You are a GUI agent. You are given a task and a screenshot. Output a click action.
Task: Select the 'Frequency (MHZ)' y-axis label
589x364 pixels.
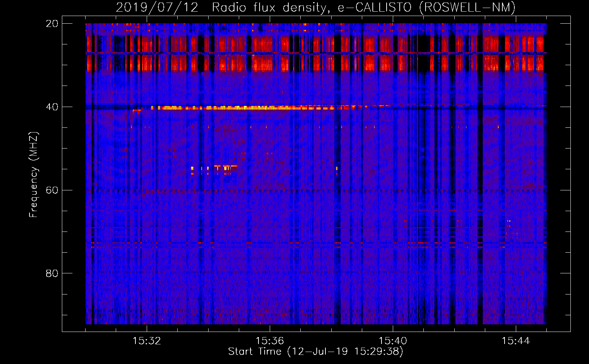pyautogui.click(x=33, y=175)
